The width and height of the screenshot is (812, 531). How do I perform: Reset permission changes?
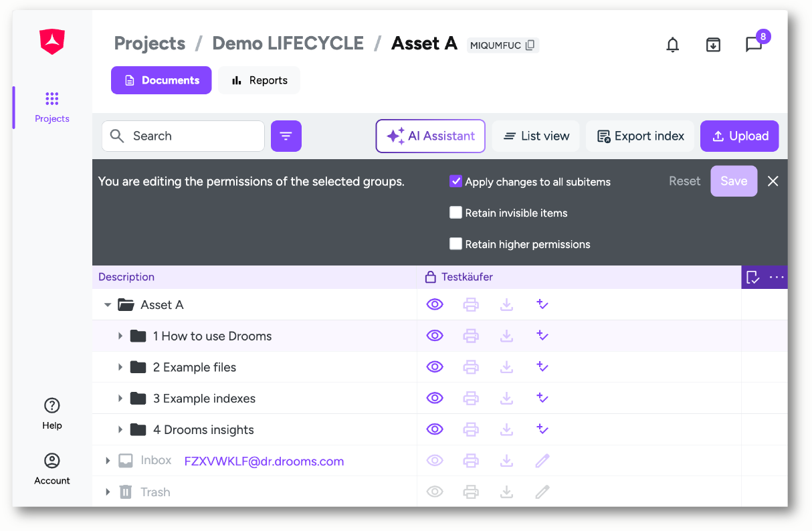coord(684,181)
